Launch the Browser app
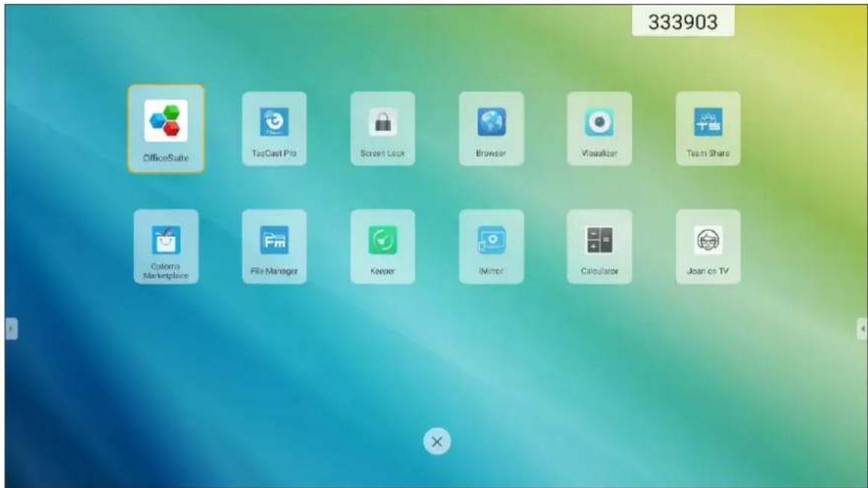Viewport: 868px width, 488px height. tap(491, 129)
